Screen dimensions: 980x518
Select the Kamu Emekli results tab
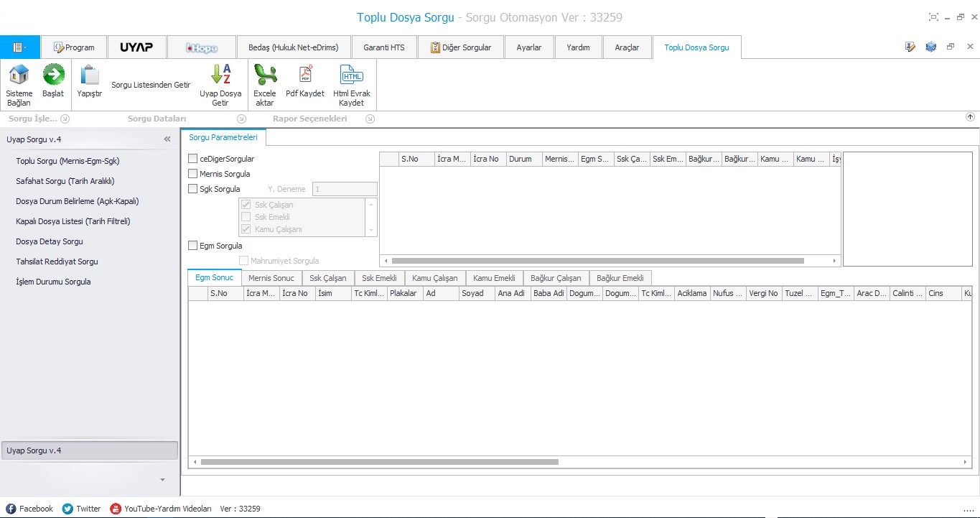tap(494, 278)
